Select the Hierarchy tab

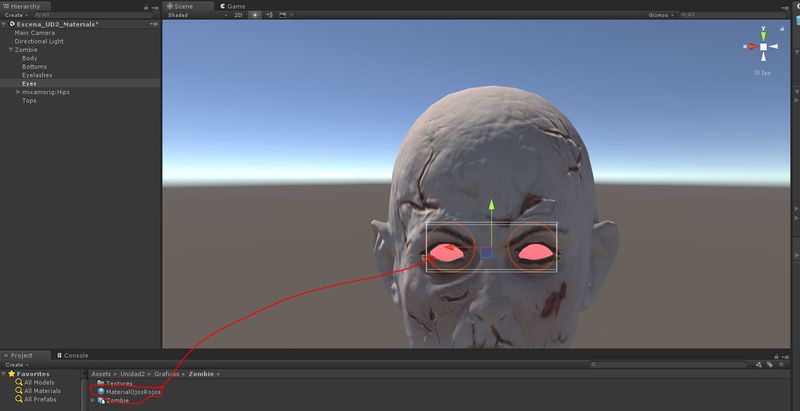pyautogui.click(x=25, y=6)
